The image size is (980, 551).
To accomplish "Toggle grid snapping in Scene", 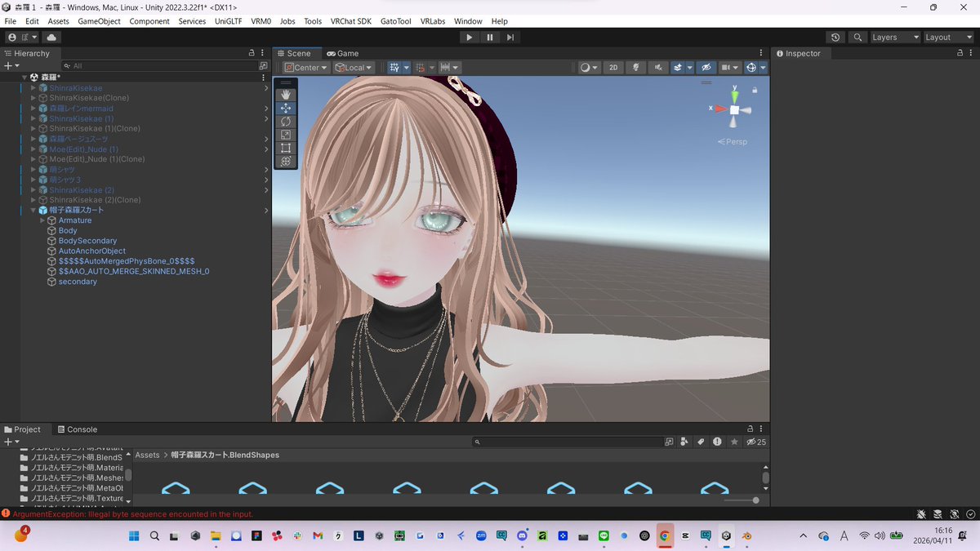I will click(422, 68).
